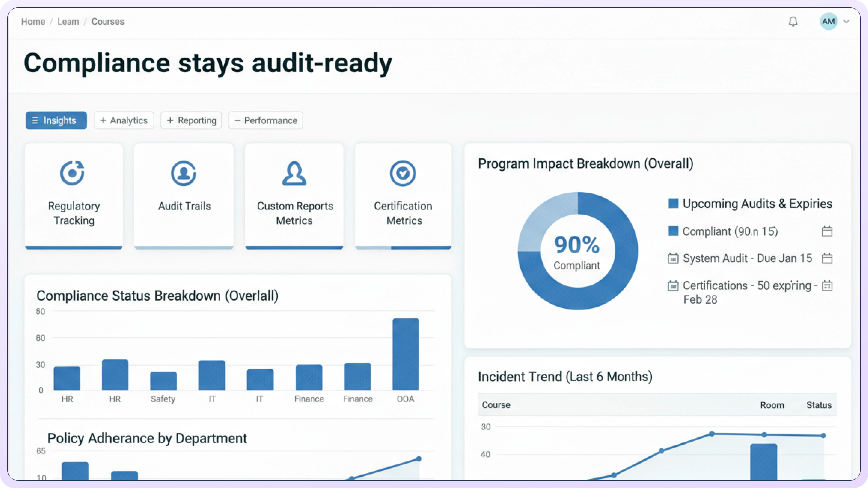Select the Insights tab
Screen dimensions: 868x488
(56, 120)
